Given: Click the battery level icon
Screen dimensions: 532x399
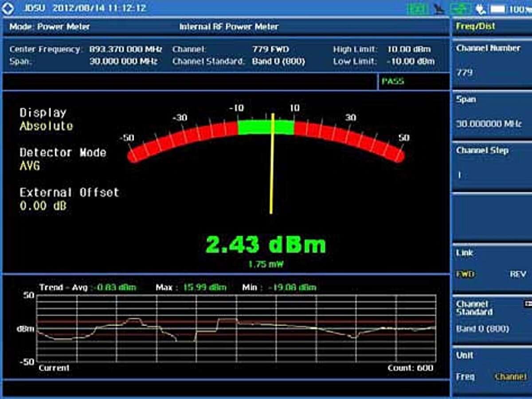Looking at the screenshot, I should 498,9.
